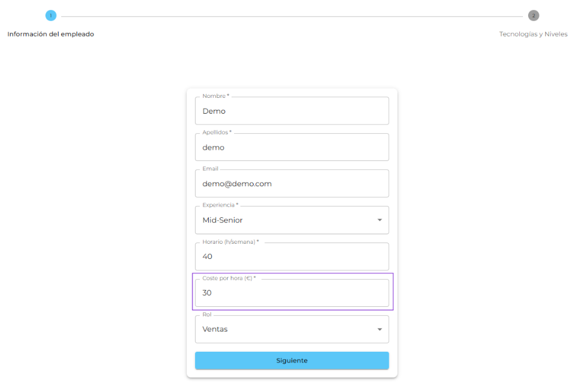Click into the Apellidos text field
Viewport: 588px width, 389px height.
[291, 148]
